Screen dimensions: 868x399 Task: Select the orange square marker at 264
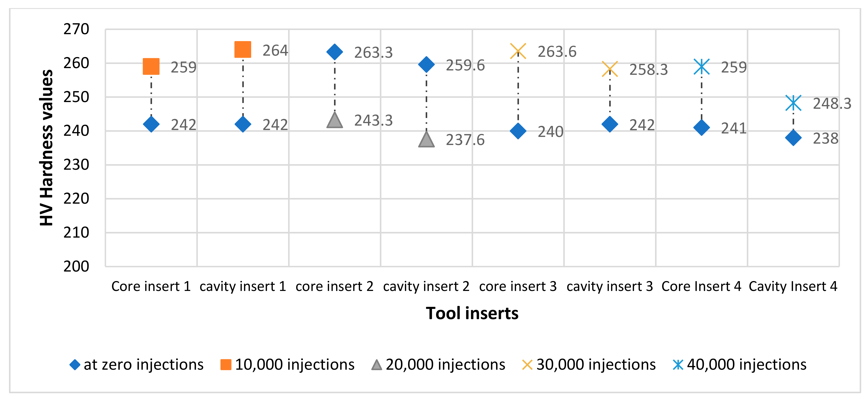[243, 50]
